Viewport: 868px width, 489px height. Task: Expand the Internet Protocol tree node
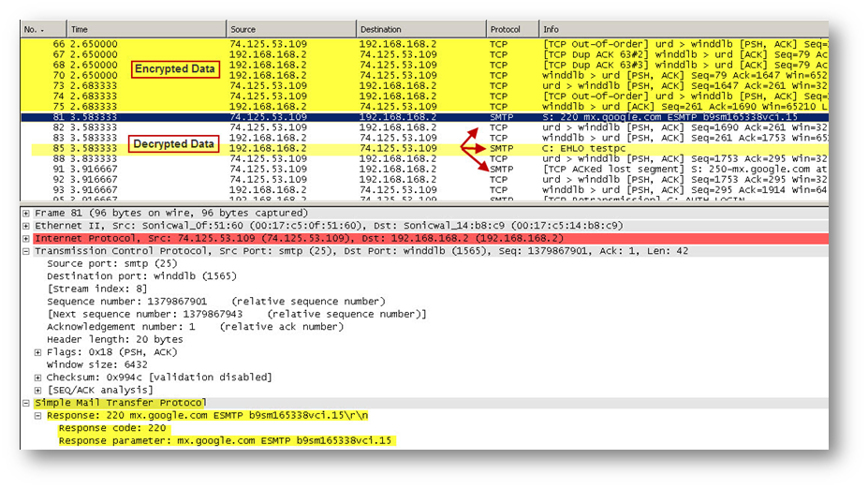click(25, 239)
